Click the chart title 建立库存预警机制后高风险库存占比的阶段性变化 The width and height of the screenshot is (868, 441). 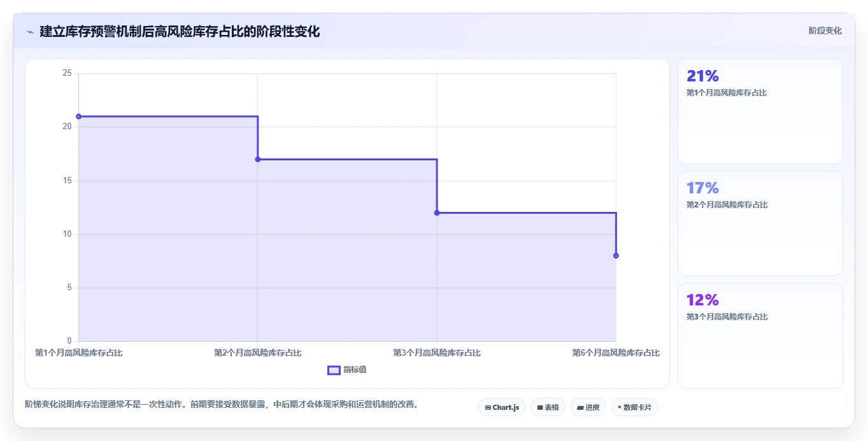180,31
